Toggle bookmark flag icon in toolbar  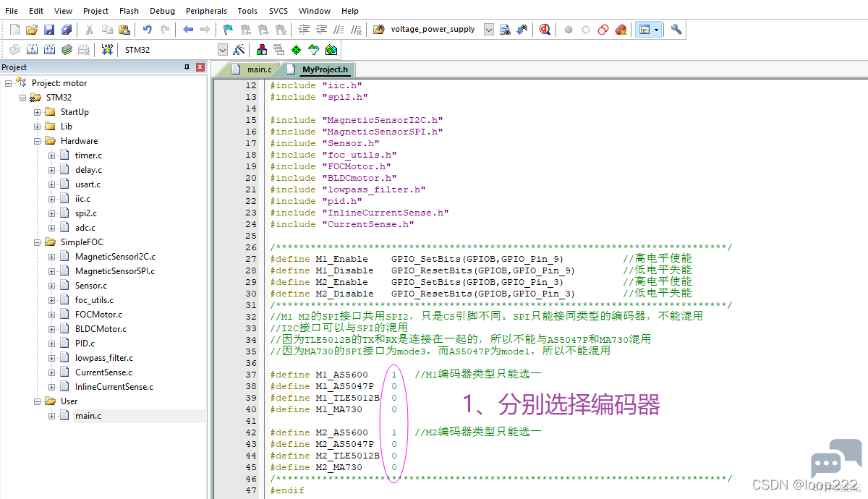click(228, 30)
